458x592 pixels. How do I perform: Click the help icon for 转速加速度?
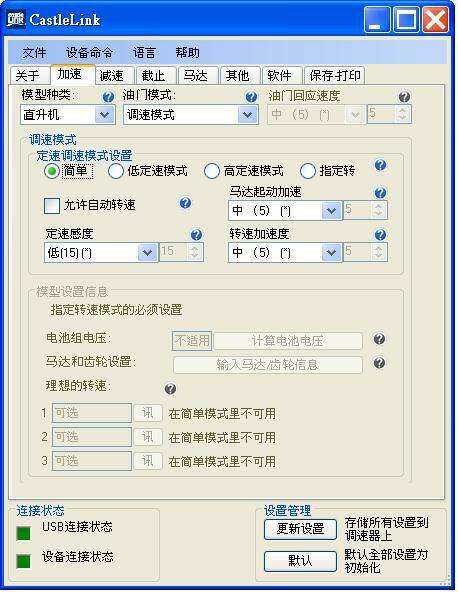(381, 235)
